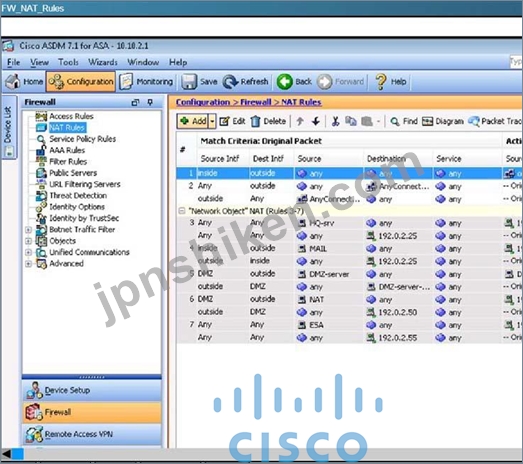Open Identity by TrustSec item
The image size is (523, 464).
84,218
